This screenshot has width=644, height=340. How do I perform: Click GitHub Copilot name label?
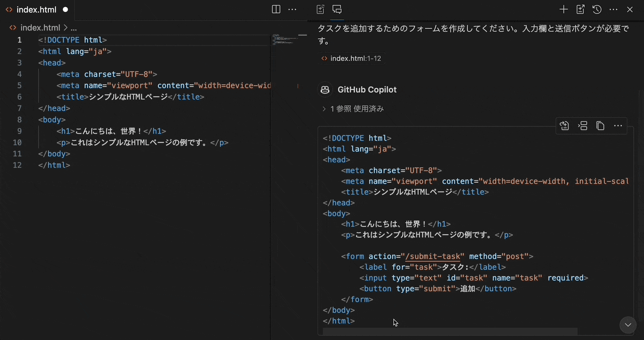[x=367, y=90]
